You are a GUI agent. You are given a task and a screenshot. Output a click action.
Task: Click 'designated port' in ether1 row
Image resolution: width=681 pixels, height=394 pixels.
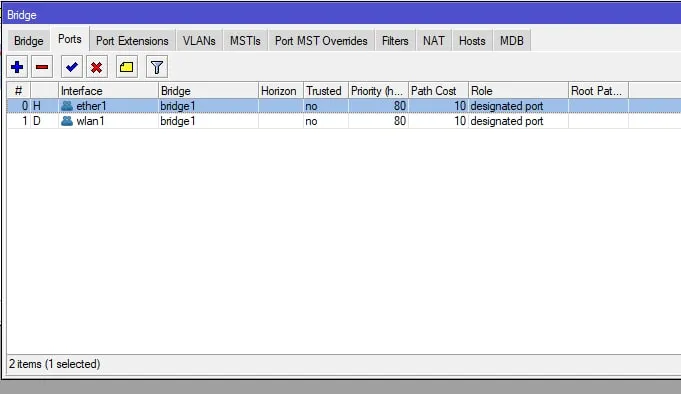pyautogui.click(x=507, y=106)
